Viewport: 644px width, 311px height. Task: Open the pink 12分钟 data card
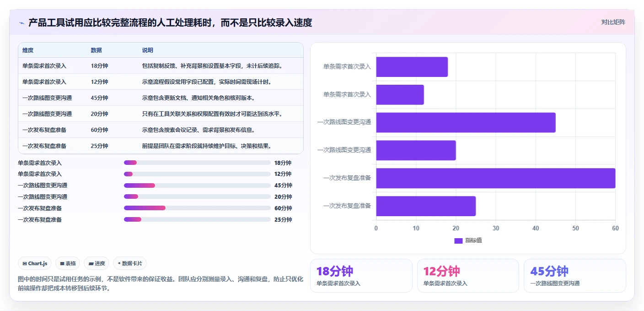(468, 276)
